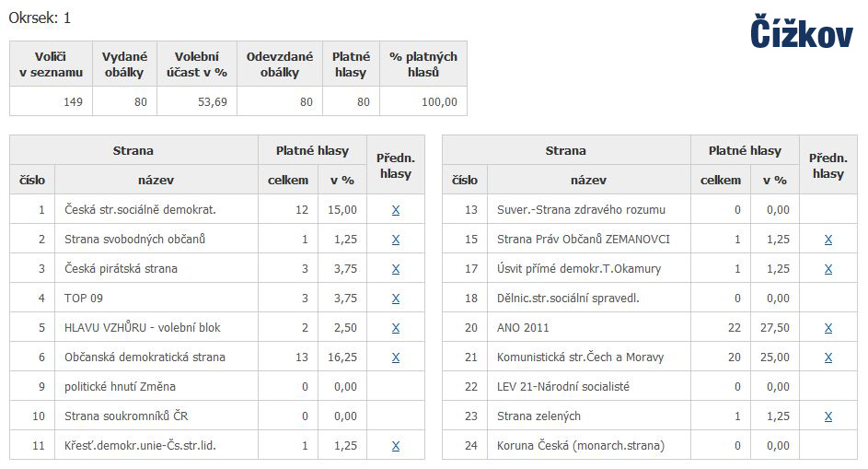The height and width of the screenshot is (469, 868).
Task: Open preferential votes X link for Česká str.sociálně demokrat.
Action: point(395,210)
